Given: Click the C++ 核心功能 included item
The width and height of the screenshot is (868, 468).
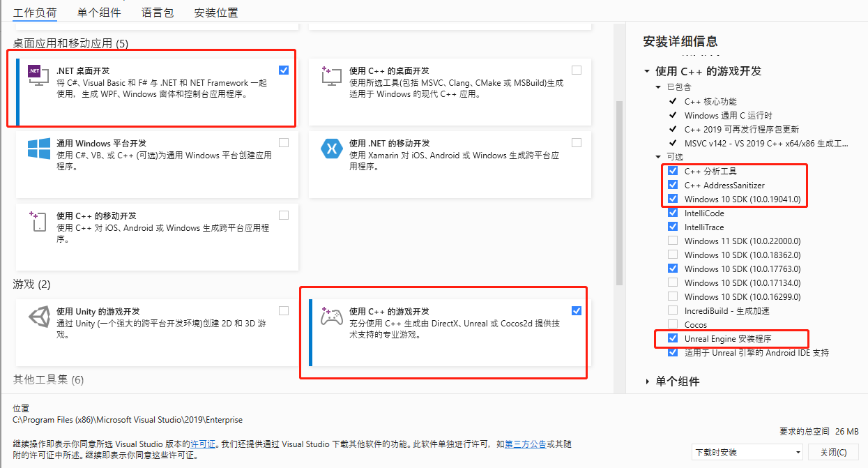Looking at the screenshot, I should [x=710, y=101].
